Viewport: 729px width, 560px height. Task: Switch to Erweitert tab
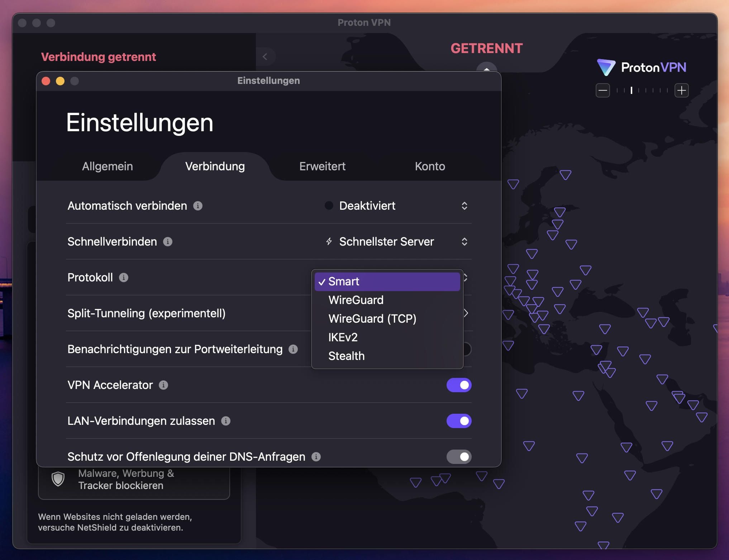323,166
